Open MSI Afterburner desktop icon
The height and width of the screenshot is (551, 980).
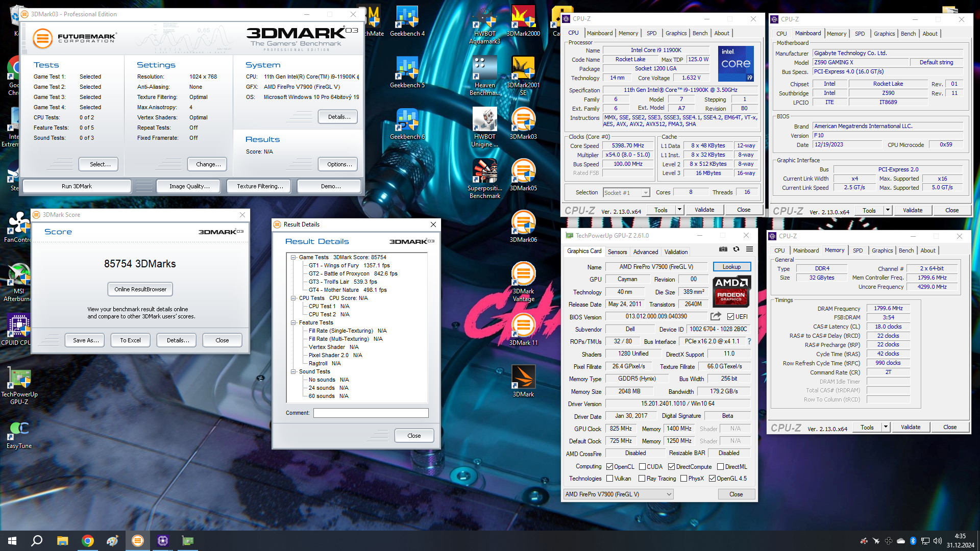(19, 283)
